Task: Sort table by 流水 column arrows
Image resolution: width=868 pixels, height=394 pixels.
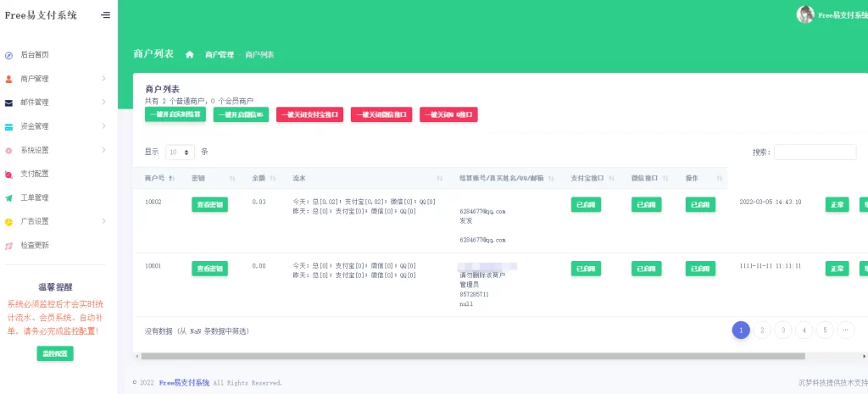Action: 440,178
